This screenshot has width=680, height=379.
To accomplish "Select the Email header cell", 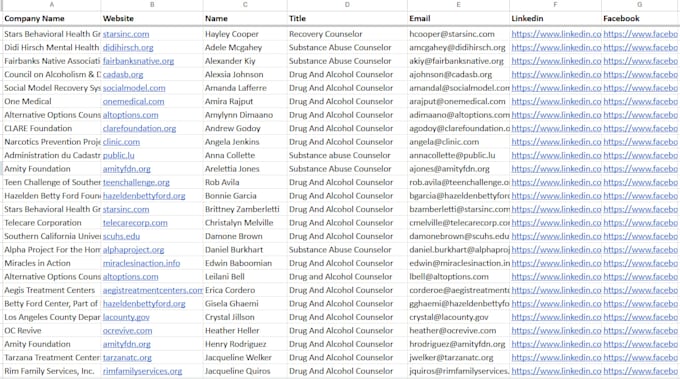I will tap(458, 18).
